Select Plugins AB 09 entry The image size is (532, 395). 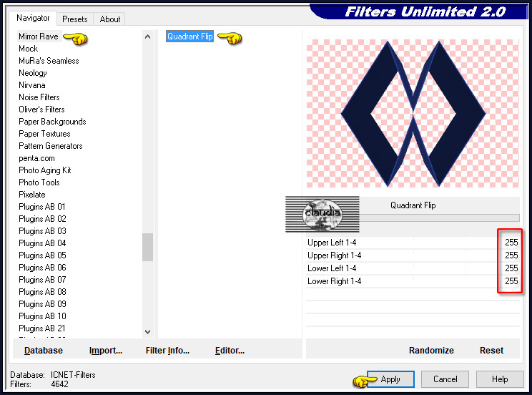pyautogui.click(x=42, y=304)
